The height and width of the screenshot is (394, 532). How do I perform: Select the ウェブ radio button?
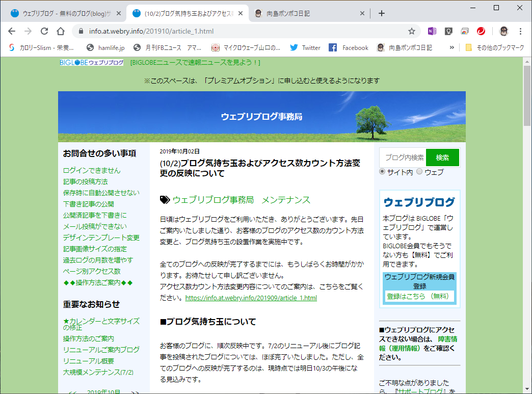(420, 171)
